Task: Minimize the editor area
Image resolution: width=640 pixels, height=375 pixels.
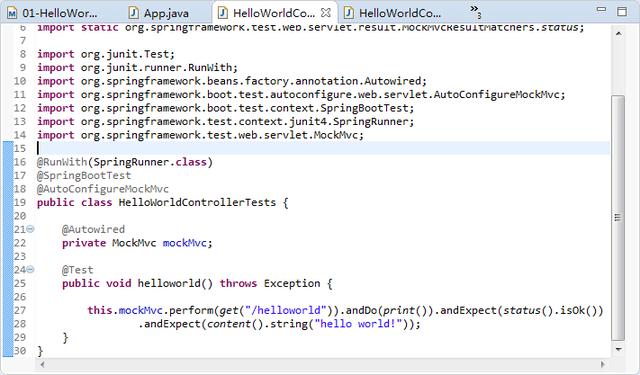Action: tap(601, 9)
